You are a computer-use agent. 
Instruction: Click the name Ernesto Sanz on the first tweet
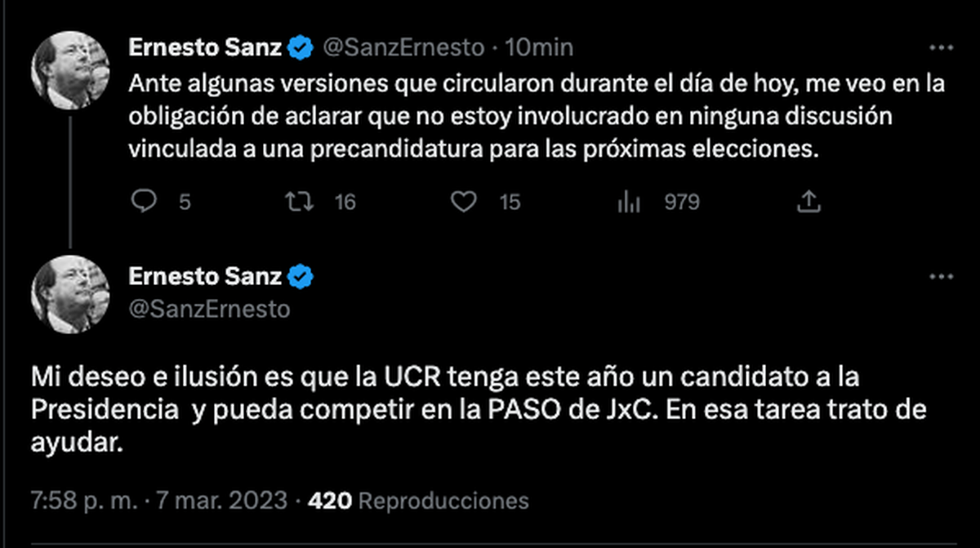click(x=205, y=49)
